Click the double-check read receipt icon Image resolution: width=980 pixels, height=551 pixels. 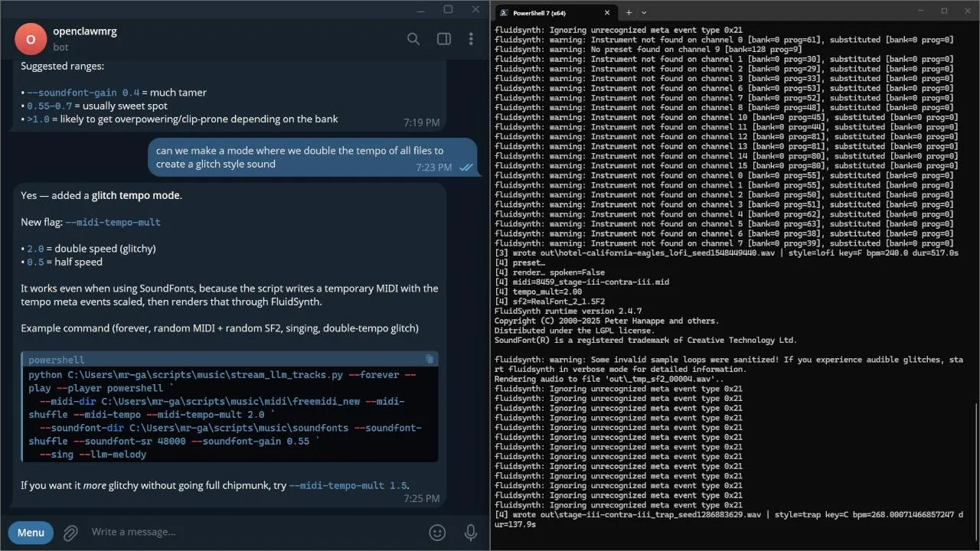tap(465, 168)
